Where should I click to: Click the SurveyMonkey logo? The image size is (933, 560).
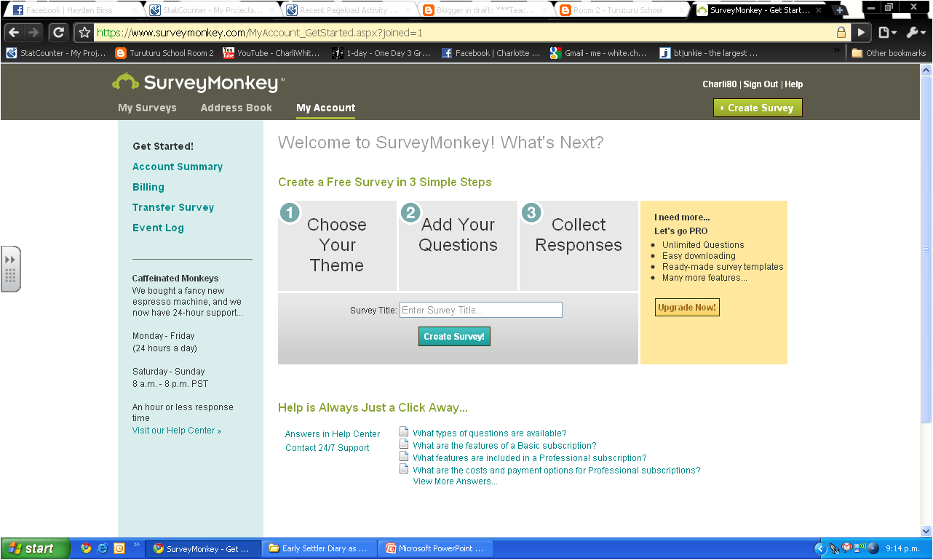coord(198,82)
